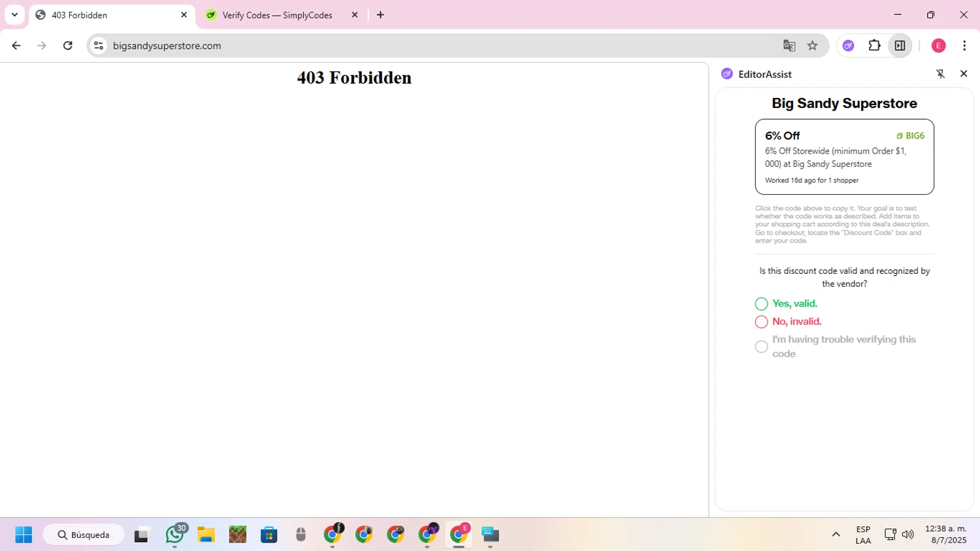Copy the BIG6 coupon code
Image resolution: width=980 pixels, height=551 pixels.
[x=911, y=136]
